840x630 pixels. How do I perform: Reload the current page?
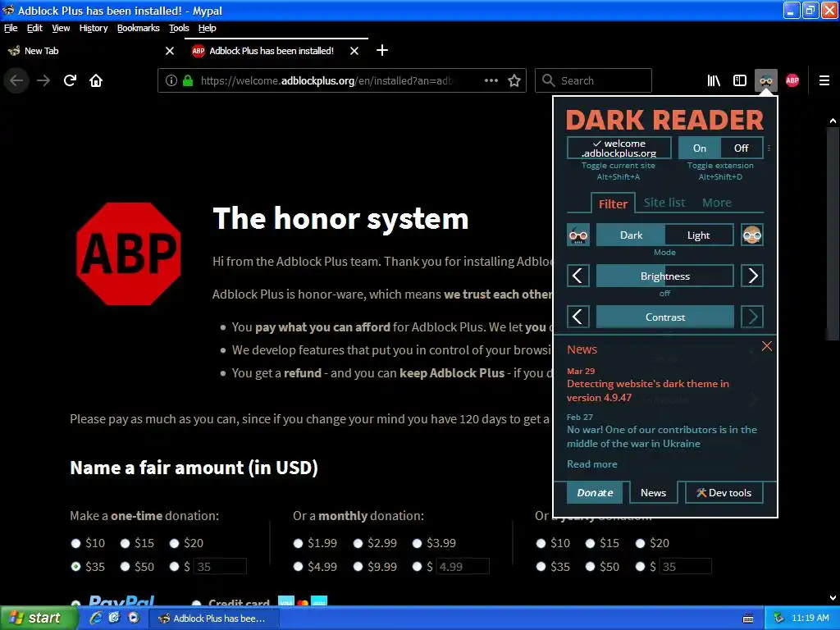tap(71, 81)
